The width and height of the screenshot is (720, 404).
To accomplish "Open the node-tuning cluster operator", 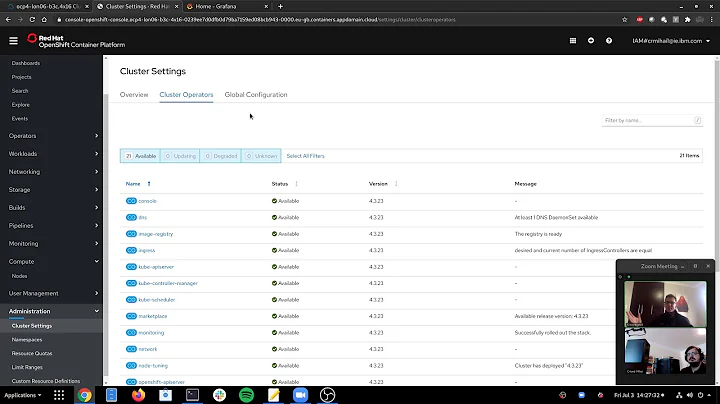I will 153,366.
